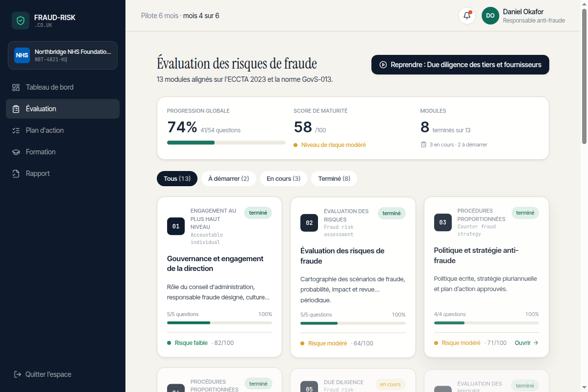Click 'Risque faible · 82/100' label
This screenshot has width=588, height=392.
pyautogui.click(x=200, y=343)
